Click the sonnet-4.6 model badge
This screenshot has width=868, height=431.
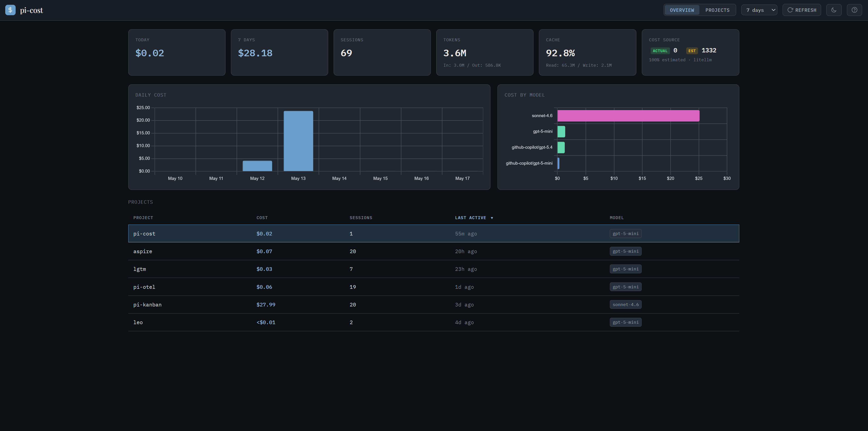click(626, 304)
